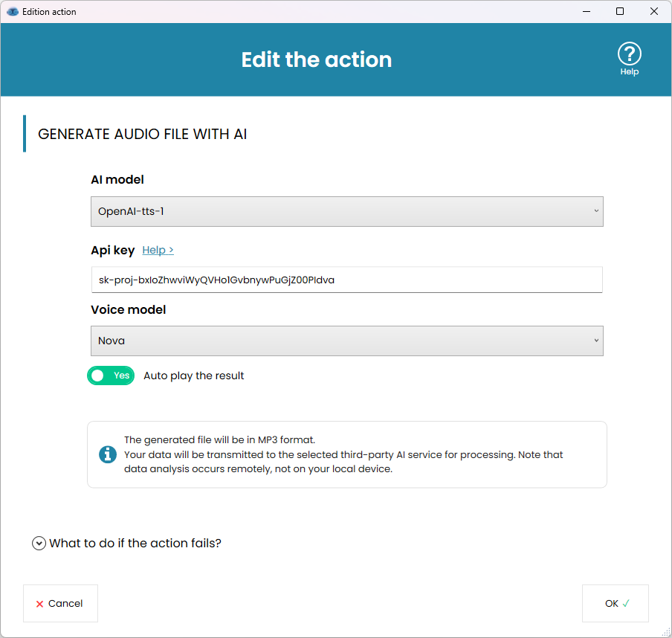Open Help via the question mark icon
Viewport: 672px width, 638px height.
tap(629, 52)
